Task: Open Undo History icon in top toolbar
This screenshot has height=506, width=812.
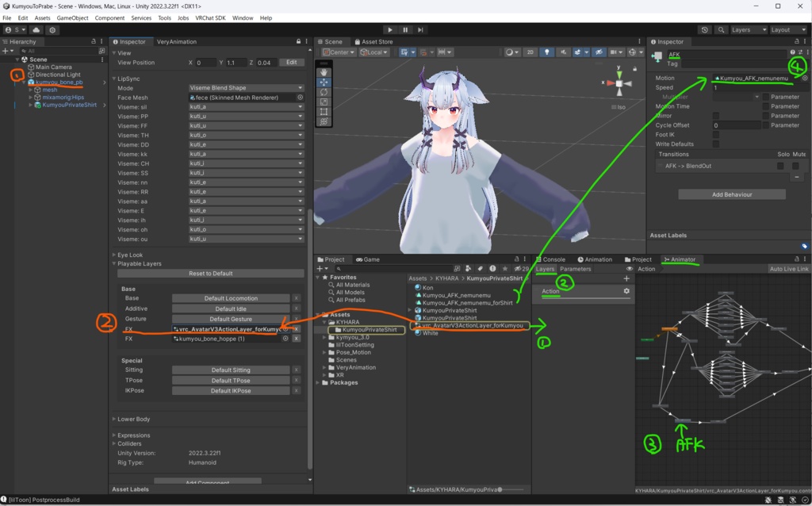Action: coord(704,30)
